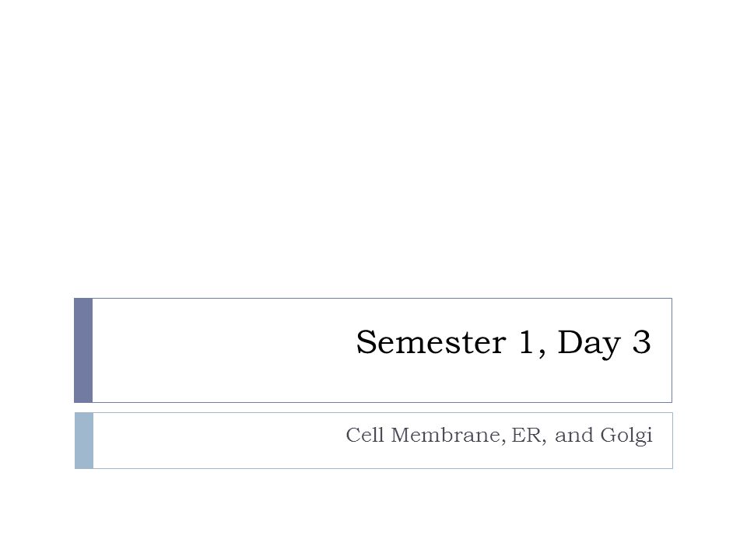Viewport: 747px width, 560px height.
Task: Select the word 'Cell' in the subtitle
Action: click(364, 435)
